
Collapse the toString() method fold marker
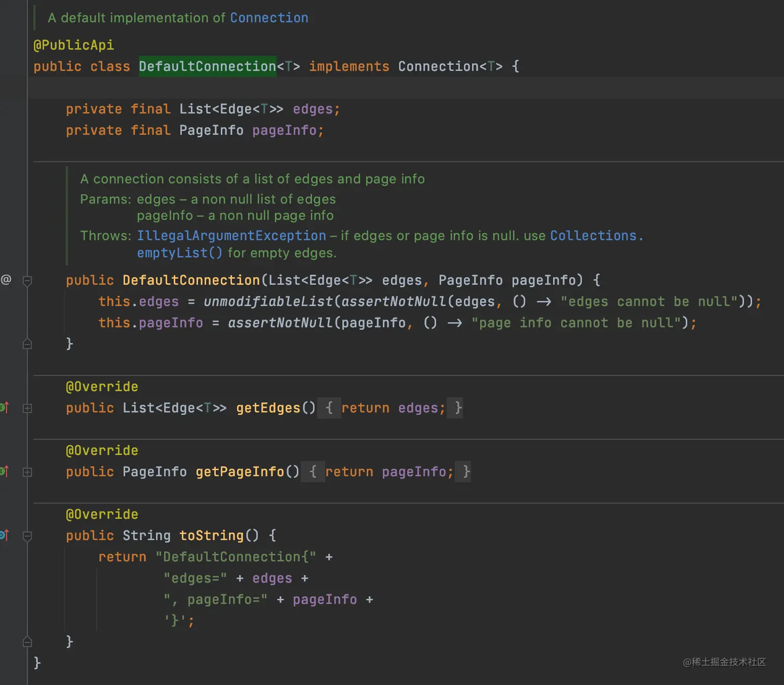pos(27,536)
